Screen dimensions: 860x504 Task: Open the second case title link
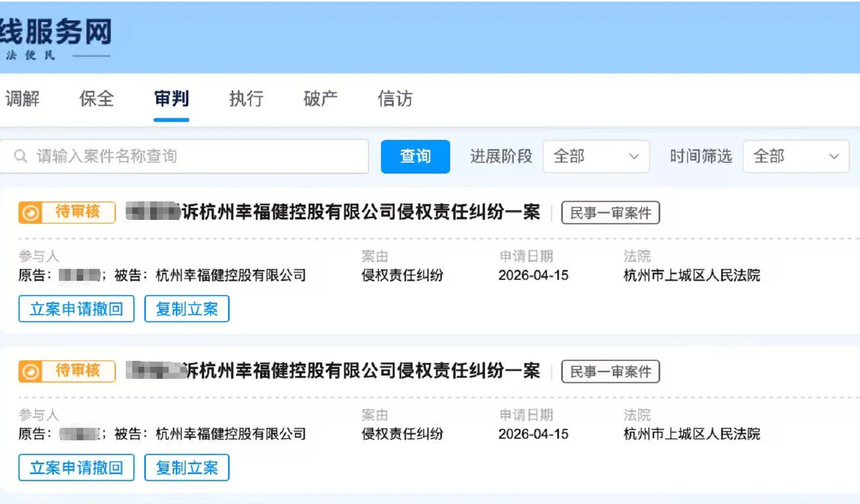[x=333, y=371]
